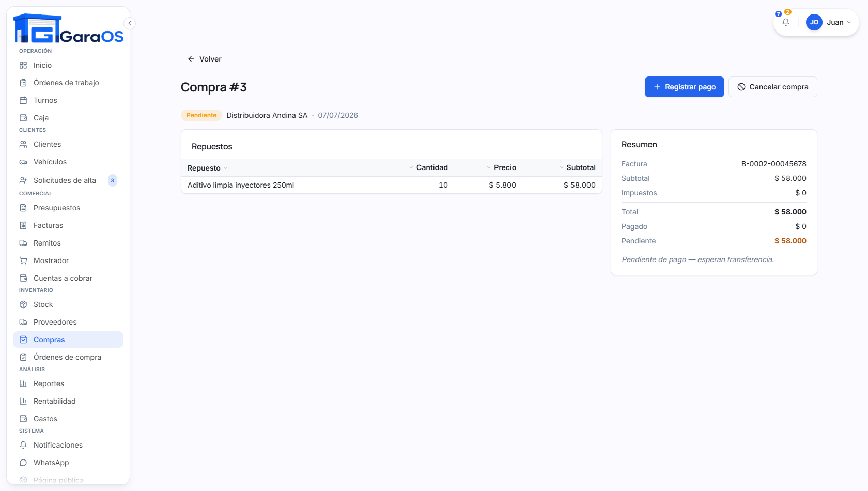Open the notifications bell in top bar
The image size is (868, 491).
(786, 22)
